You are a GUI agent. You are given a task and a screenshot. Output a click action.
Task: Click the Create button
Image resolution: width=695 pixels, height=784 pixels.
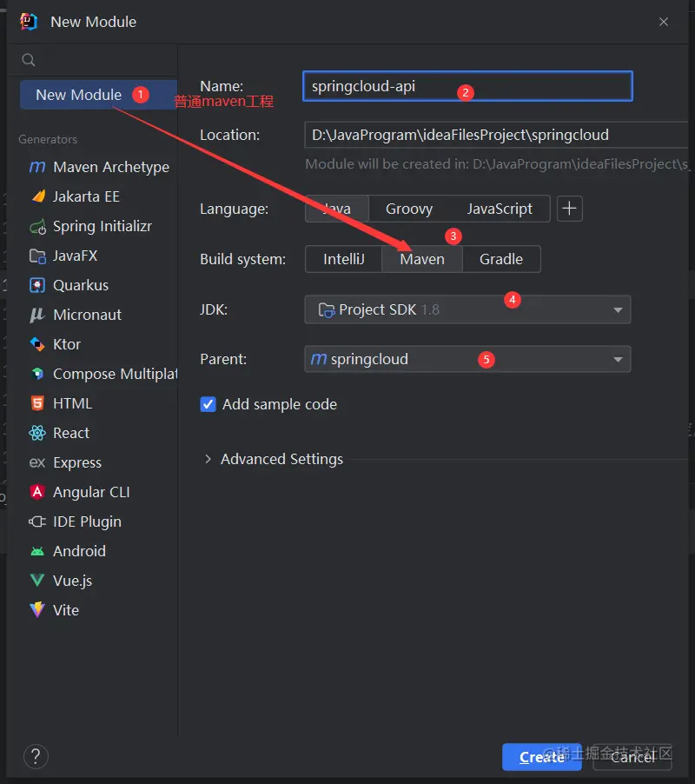click(x=542, y=757)
